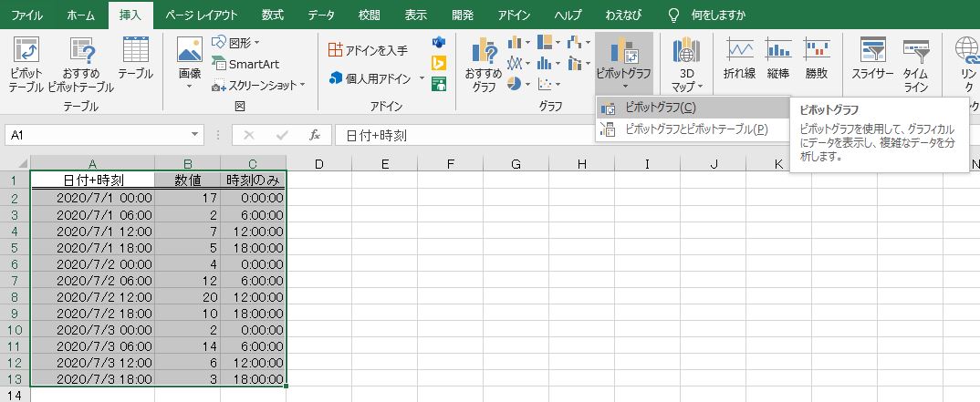Switch to the ホーム tab
Screen dimensions: 980x402
tap(80, 15)
